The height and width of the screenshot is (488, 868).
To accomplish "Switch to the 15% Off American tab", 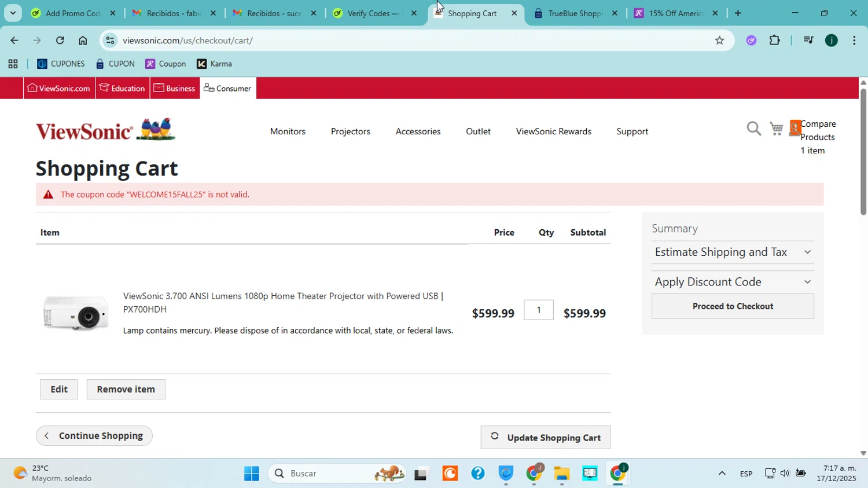I will click(676, 13).
